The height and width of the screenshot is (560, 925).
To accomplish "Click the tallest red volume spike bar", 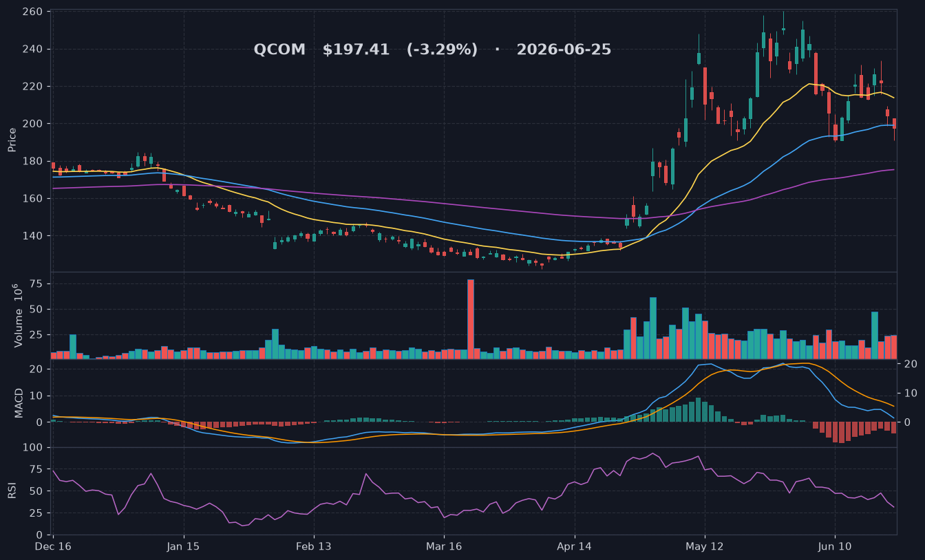I will coord(471,319).
